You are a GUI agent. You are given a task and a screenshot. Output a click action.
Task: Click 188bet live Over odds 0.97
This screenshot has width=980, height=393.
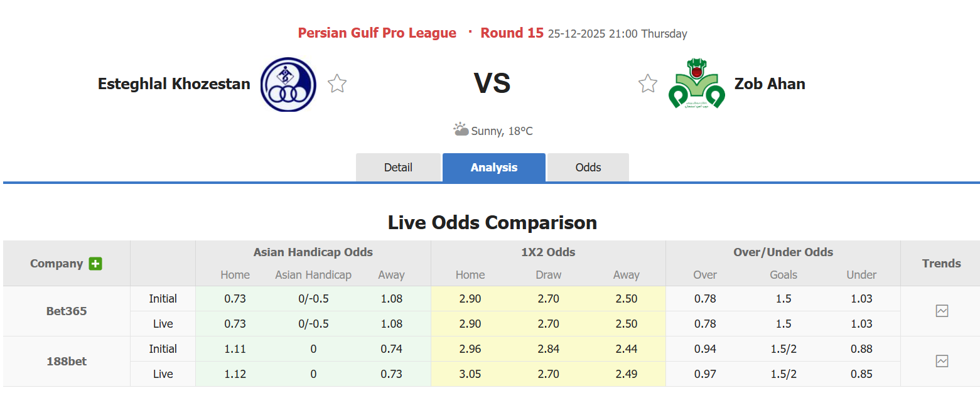[x=705, y=374]
